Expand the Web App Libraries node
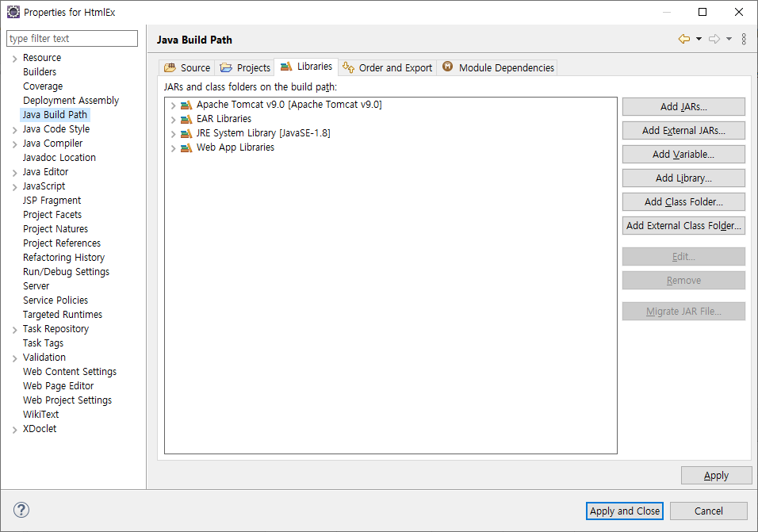758x532 pixels. 173,147
